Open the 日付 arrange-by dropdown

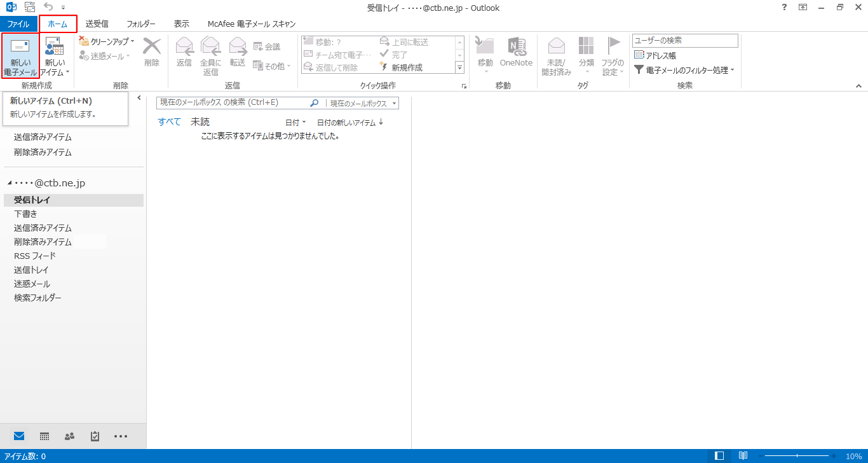(295, 122)
